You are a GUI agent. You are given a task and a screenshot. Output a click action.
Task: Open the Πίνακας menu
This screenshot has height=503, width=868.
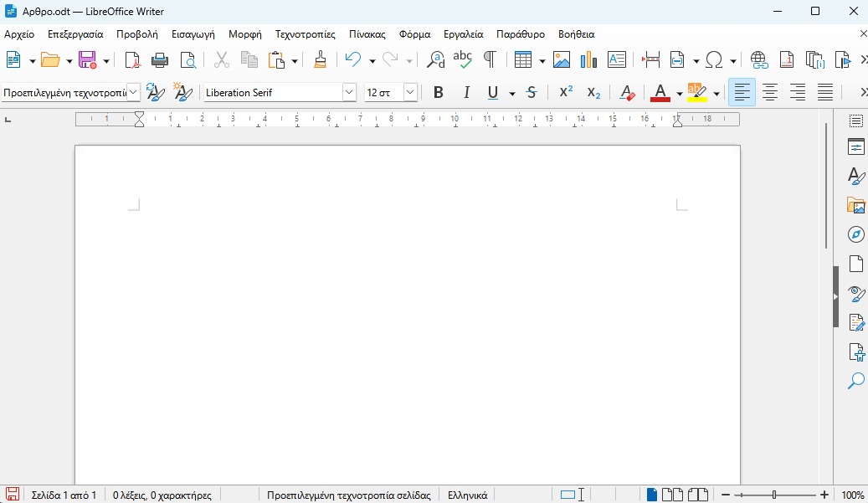(367, 34)
